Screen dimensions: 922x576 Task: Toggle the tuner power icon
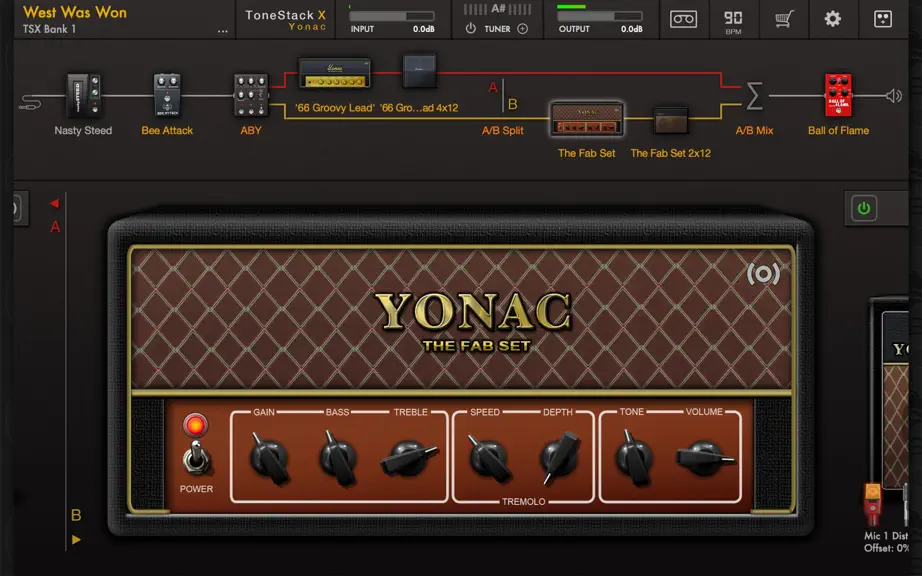pos(470,28)
